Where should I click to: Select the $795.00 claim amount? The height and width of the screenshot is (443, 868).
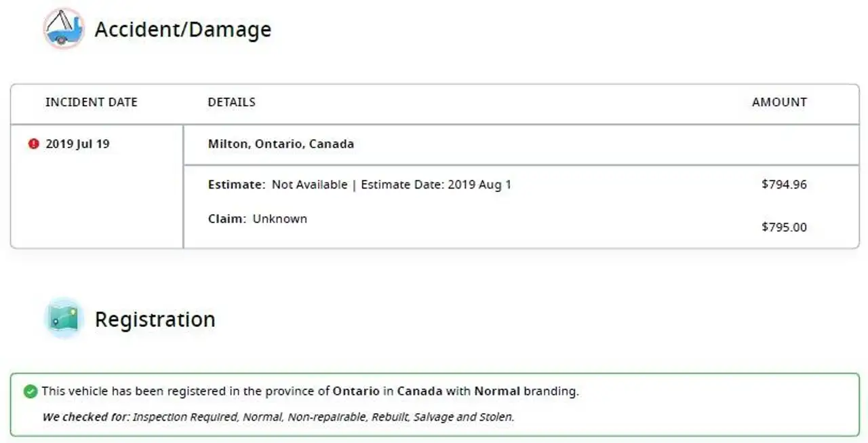click(784, 227)
